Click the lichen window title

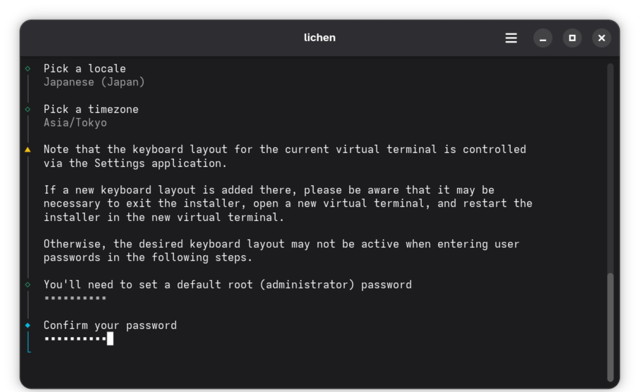click(320, 38)
